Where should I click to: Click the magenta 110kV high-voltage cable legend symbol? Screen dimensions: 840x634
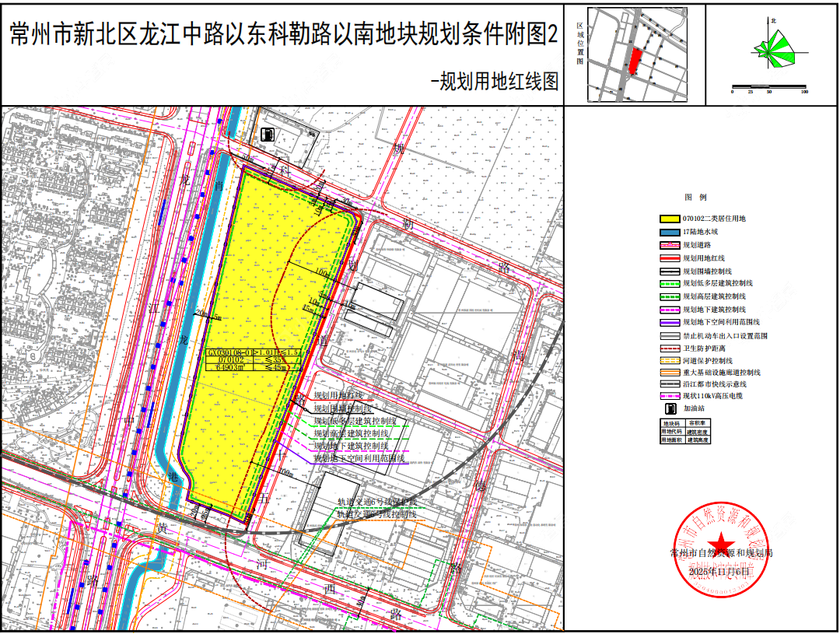coord(669,396)
